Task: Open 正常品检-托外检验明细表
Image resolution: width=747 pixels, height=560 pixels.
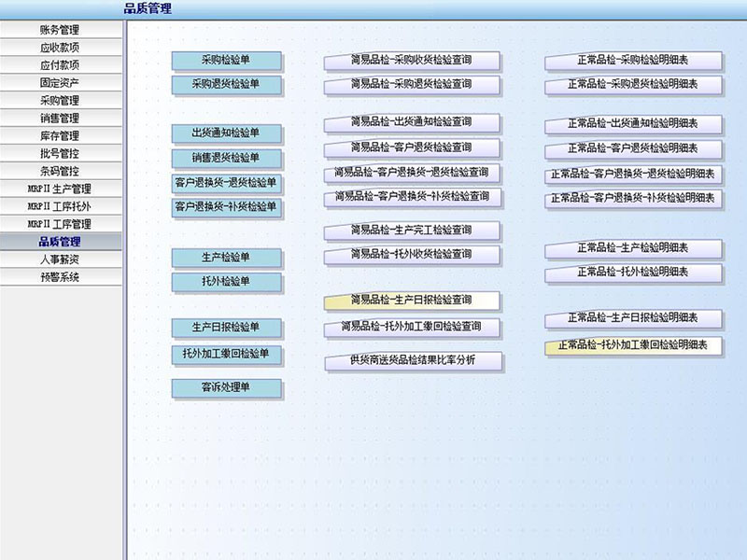Action: coord(633,273)
